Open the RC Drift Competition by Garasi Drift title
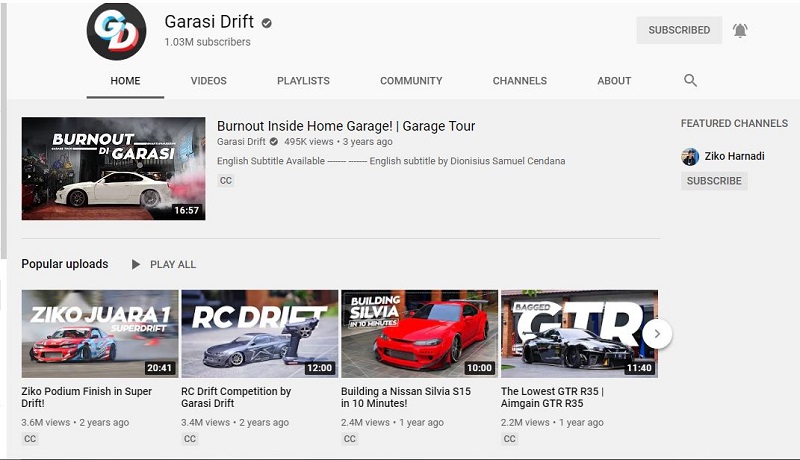This screenshot has height=460, width=800. pyautogui.click(x=236, y=397)
